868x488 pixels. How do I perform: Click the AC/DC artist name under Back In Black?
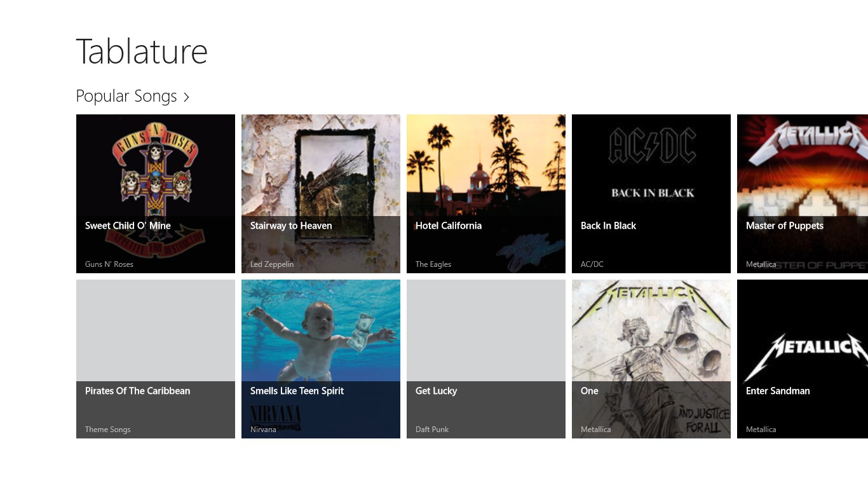(x=592, y=264)
